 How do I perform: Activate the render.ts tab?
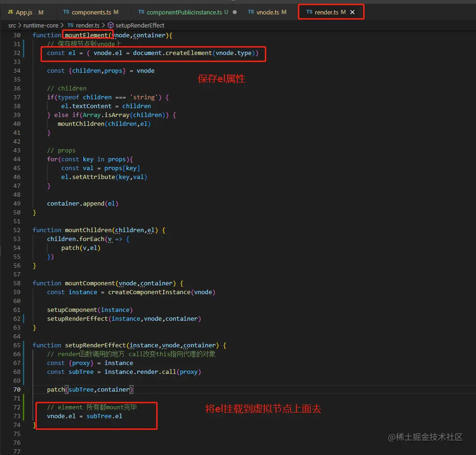coord(326,12)
